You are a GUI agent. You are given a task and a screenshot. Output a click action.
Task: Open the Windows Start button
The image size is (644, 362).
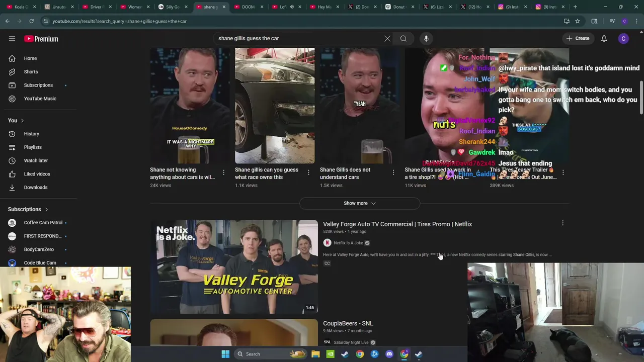(225, 354)
